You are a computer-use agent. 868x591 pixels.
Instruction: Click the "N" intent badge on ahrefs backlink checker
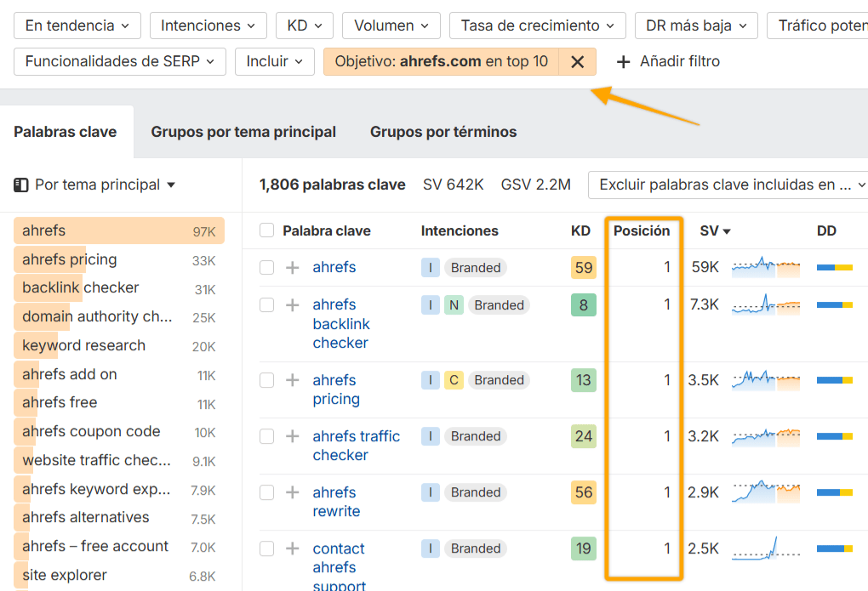coord(454,304)
